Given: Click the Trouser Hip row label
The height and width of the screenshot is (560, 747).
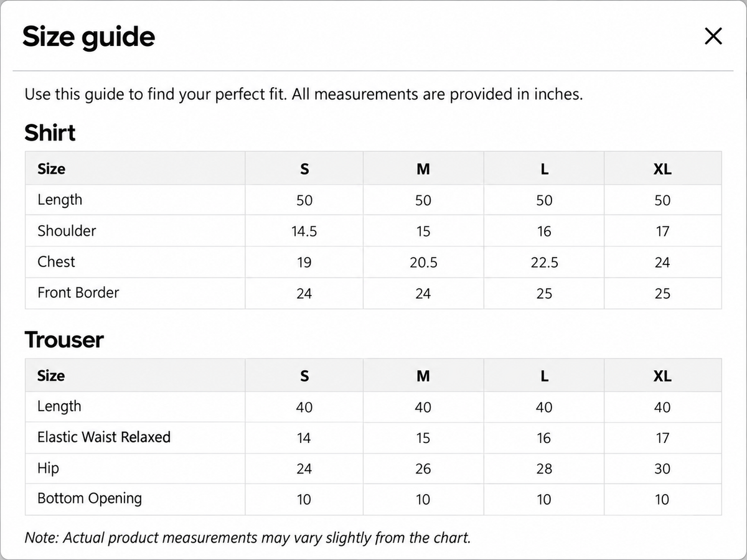Looking at the screenshot, I should [48, 468].
